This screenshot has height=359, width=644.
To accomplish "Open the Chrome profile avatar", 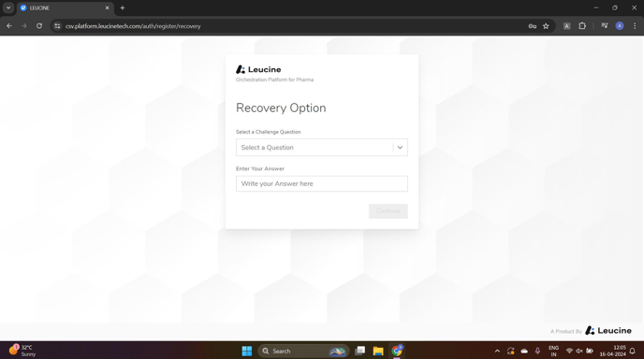I will [620, 26].
